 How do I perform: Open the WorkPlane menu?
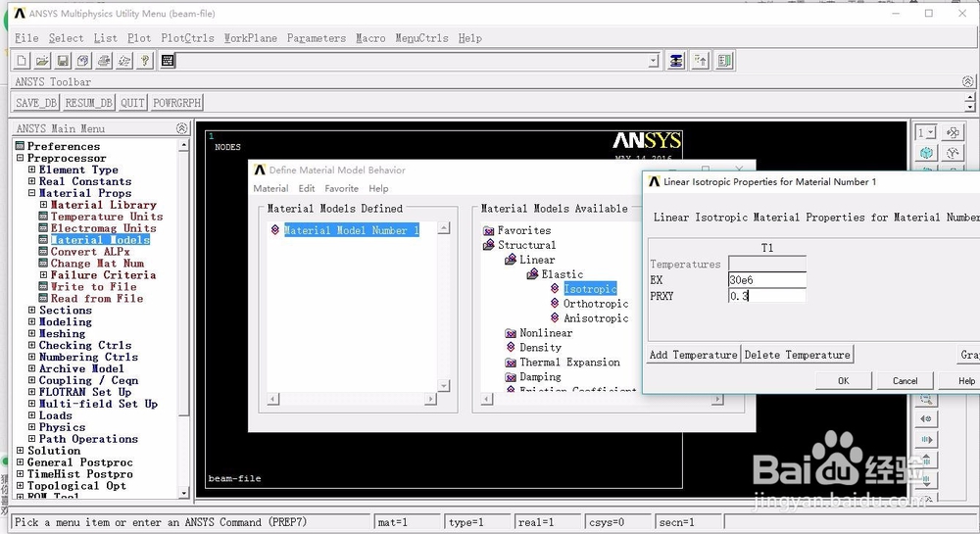(x=251, y=38)
